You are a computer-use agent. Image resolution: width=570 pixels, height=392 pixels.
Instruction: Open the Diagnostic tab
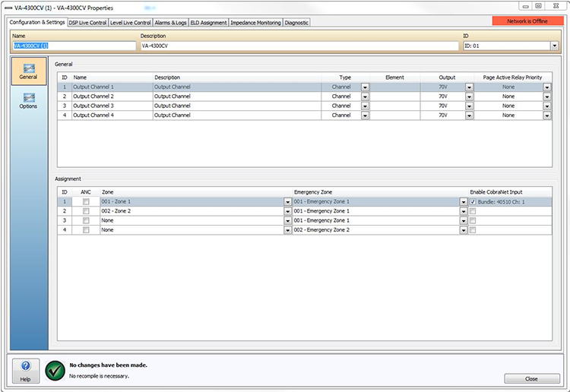pos(296,23)
